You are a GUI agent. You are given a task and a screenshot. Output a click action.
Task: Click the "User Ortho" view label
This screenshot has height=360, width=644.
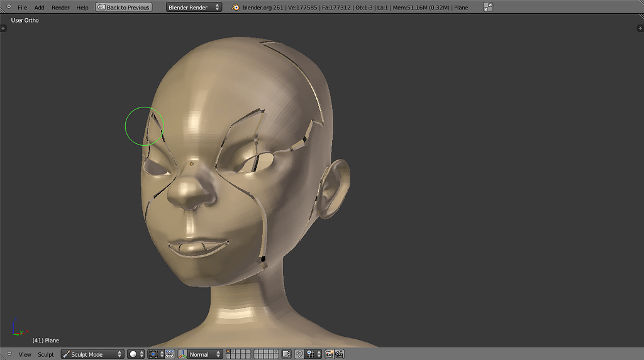click(25, 20)
